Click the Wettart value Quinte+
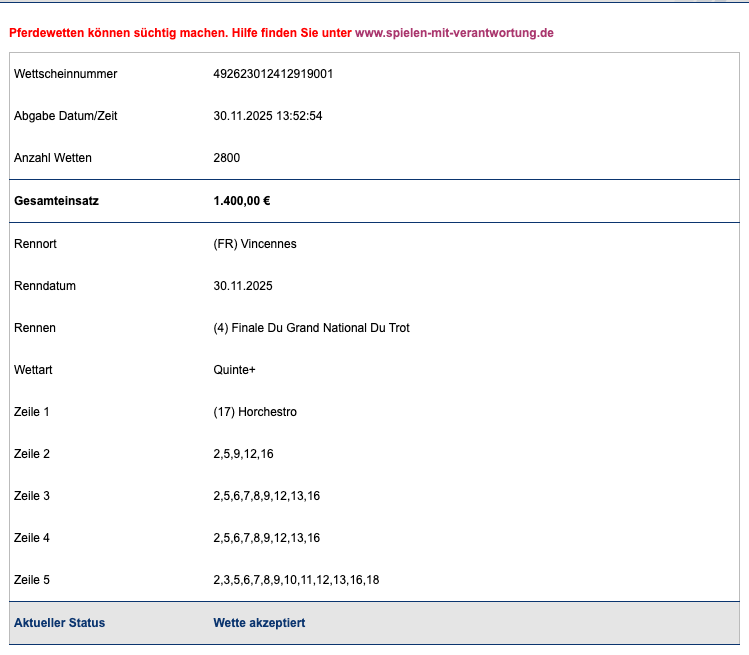Viewport: 749px width, 655px height. pyautogui.click(x=235, y=370)
